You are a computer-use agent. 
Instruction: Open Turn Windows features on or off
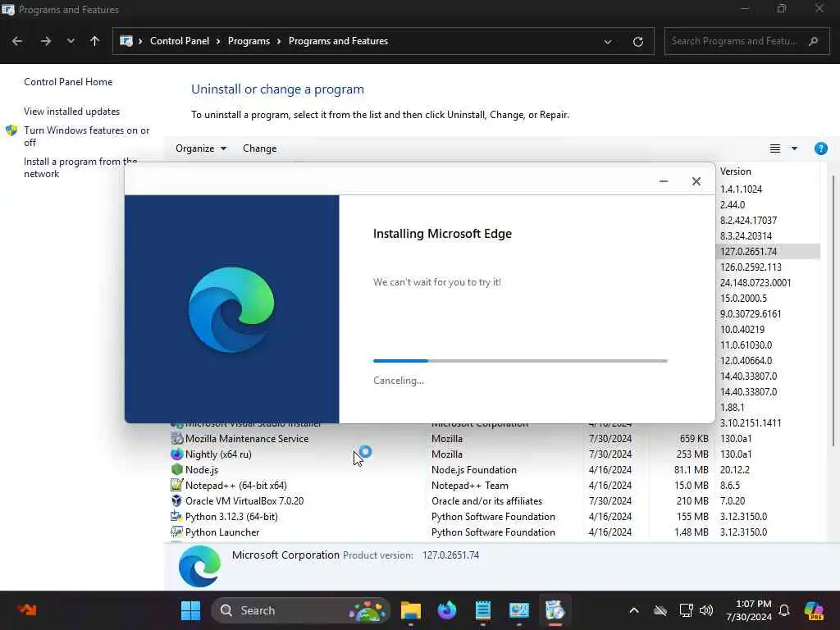(x=87, y=136)
